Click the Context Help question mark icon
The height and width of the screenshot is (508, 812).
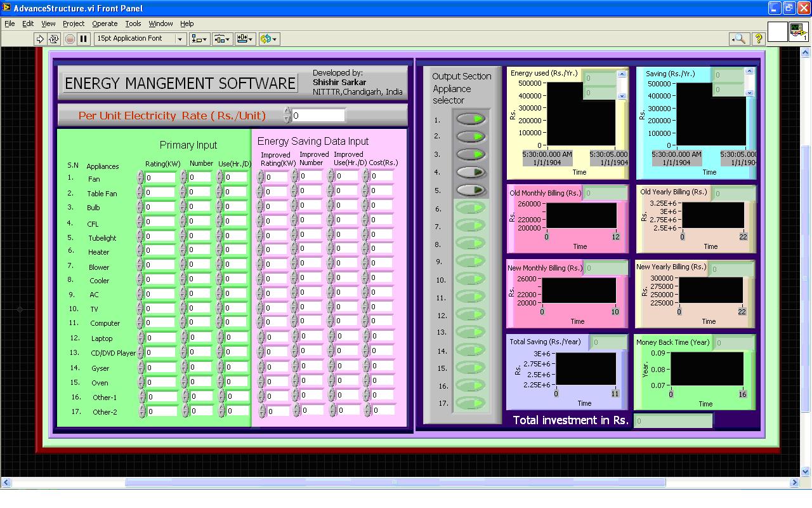pyautogui.click(x=758, y=39)
